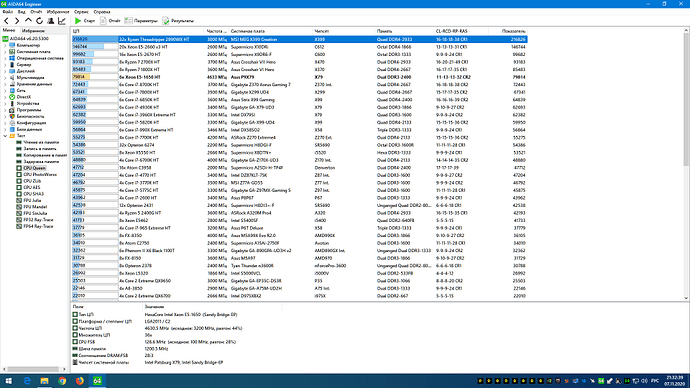The height and width of the screenshot is (388, 690).
Task: Open the Вид menu
Action: click(x=22, y=12)
